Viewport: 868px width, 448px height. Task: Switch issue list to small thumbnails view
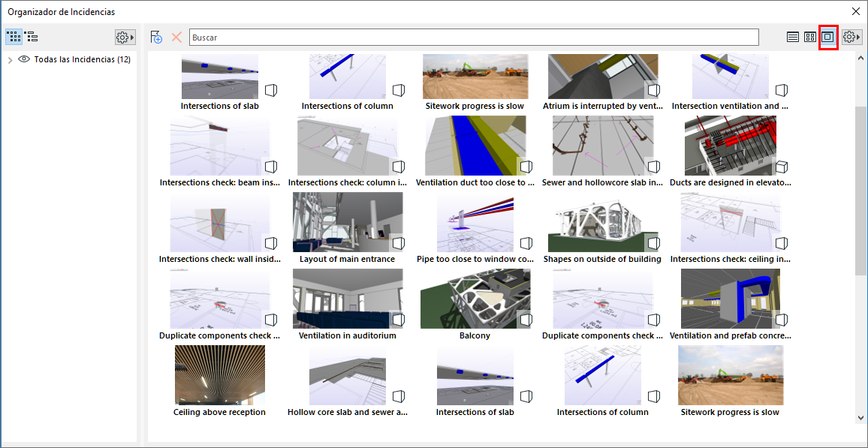810,37
